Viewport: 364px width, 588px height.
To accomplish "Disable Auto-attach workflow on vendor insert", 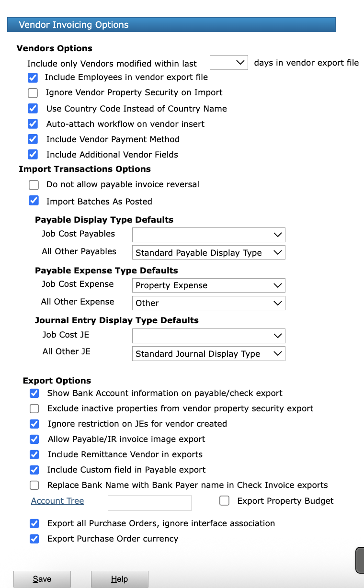I will tap(33, 124).
